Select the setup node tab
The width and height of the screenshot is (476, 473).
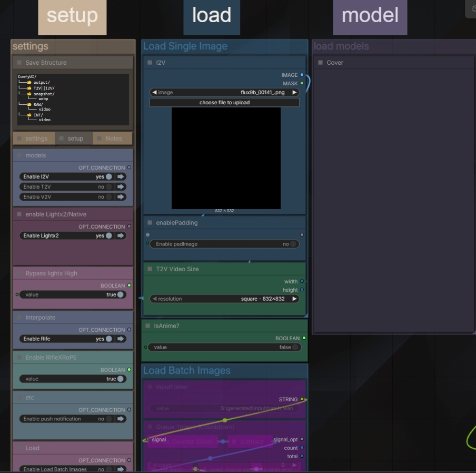(74, 139)
